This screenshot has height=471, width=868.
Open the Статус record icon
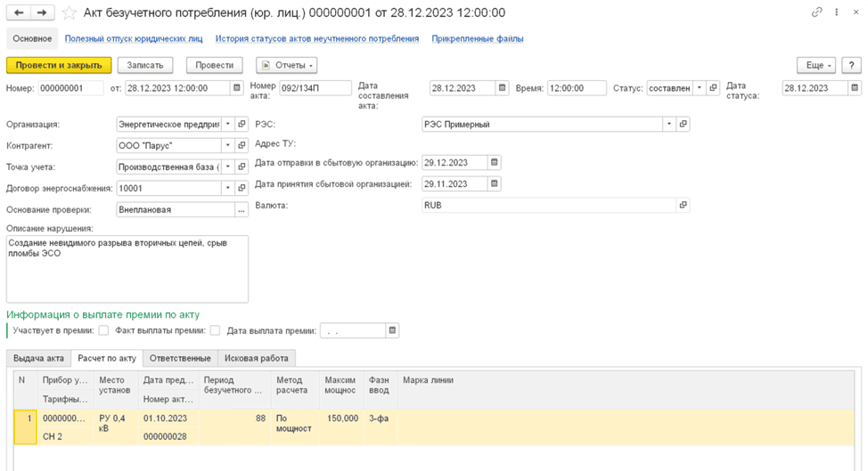(713, 88)
